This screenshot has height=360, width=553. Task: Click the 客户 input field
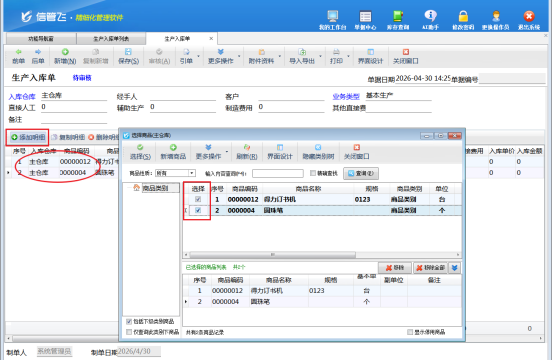291,96
